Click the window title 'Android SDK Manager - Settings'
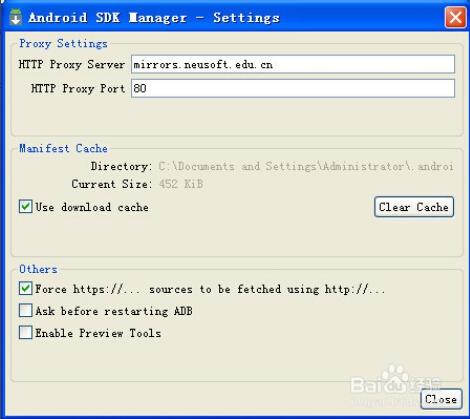Viewport: 470px width, 419px height. [154, 18]
